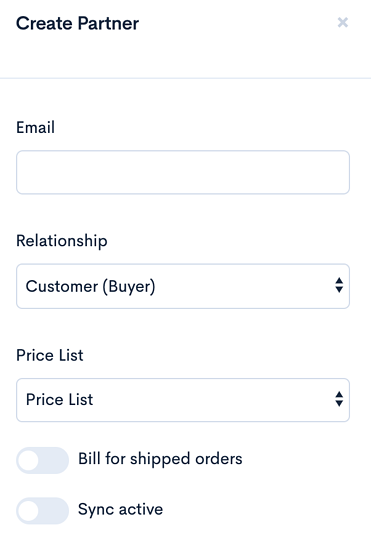
Task: Click the Price List selector's up-down arrows icon
Action: coord(339,399)
